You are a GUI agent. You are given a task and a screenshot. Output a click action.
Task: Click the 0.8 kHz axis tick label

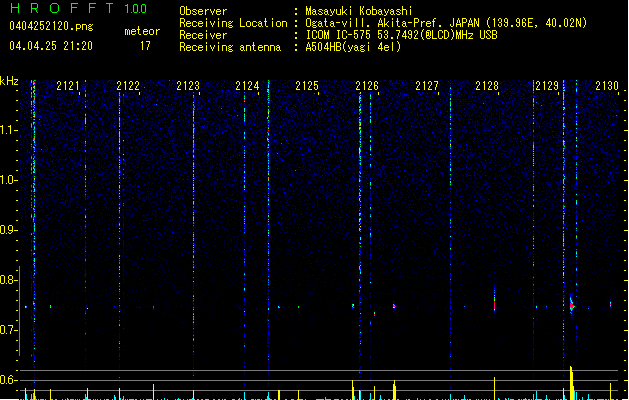9,280
